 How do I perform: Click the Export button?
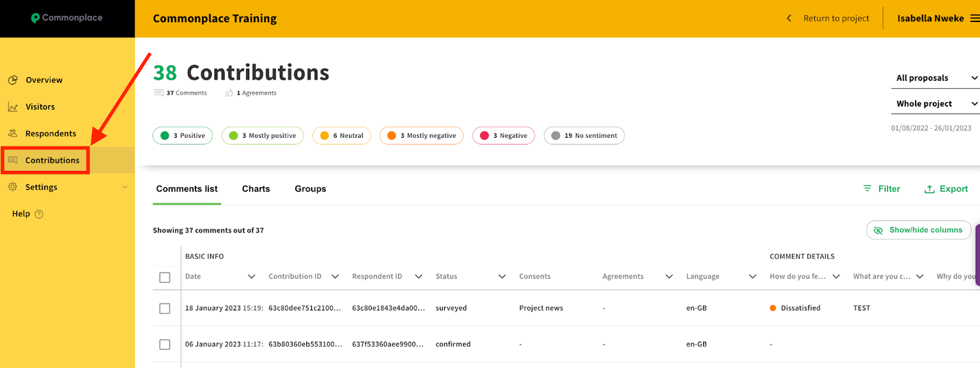coord(946,189)
